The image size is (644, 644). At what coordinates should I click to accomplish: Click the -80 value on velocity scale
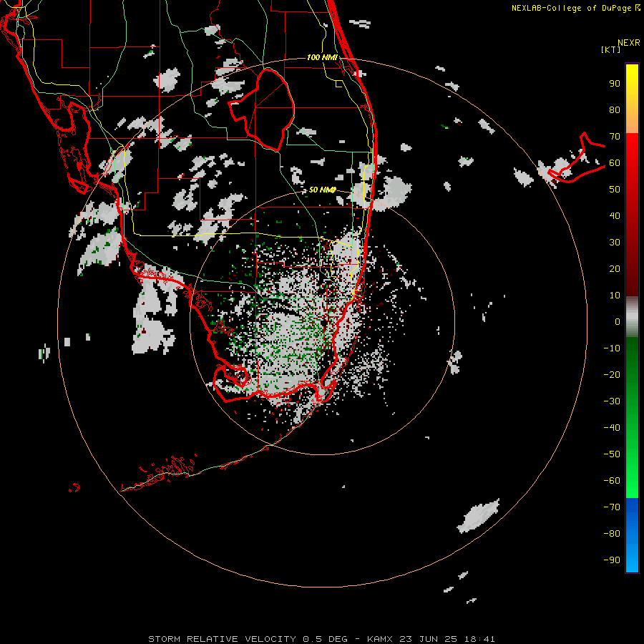612,534
